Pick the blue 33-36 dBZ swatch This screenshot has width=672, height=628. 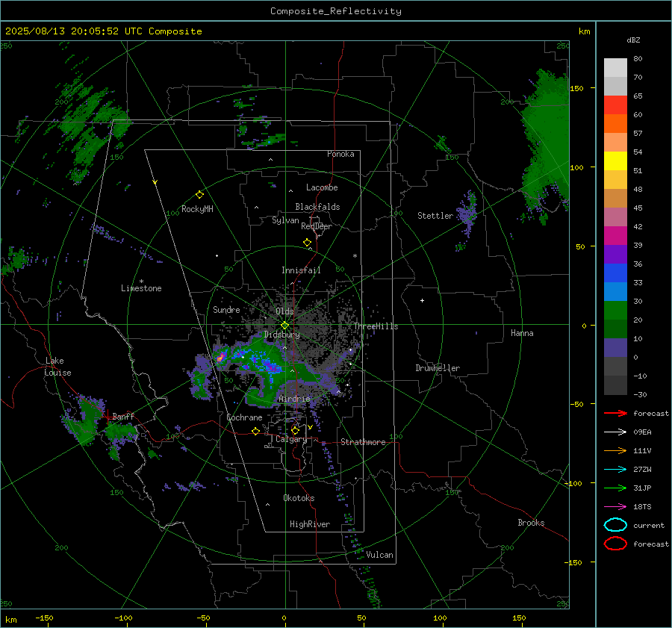(x=615, y=273)
